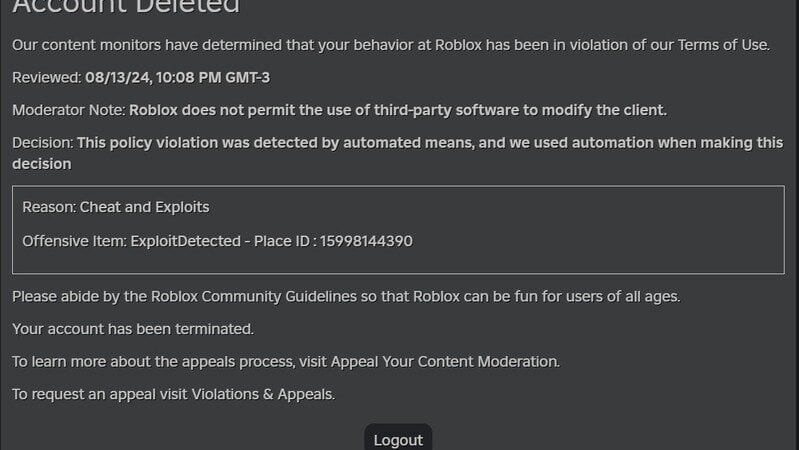Image resolution: width=799 pixels, height=450 pixels.
Task: Click the "Decision:" label
Action: click(x=43, y=143)
